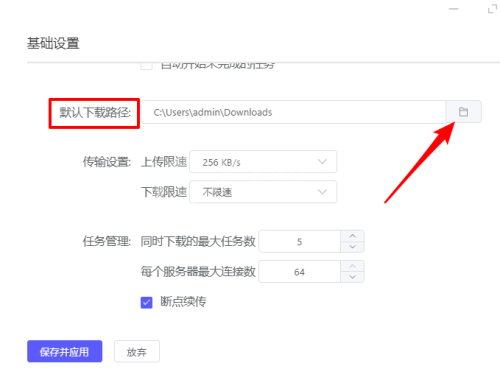Click max simultaneous tasks field showing 5
Screen dimensions: 500x380
(x=300, y=241)
